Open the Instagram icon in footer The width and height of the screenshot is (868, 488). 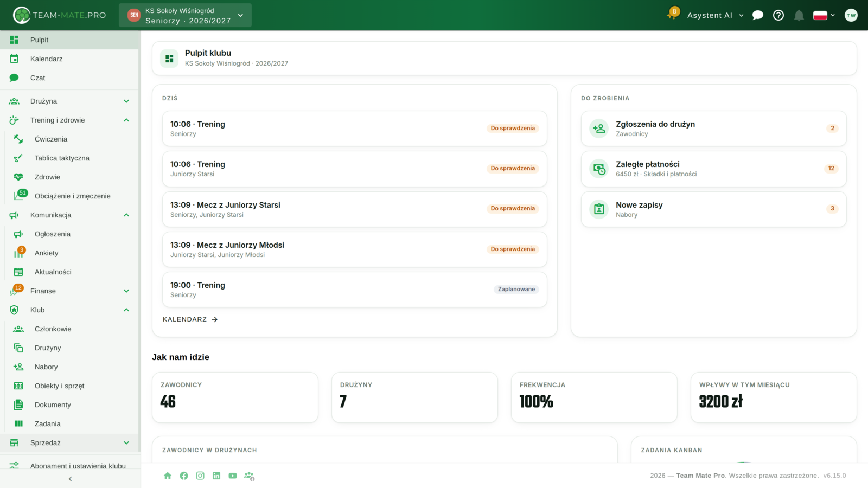click(x=200, y=476)
